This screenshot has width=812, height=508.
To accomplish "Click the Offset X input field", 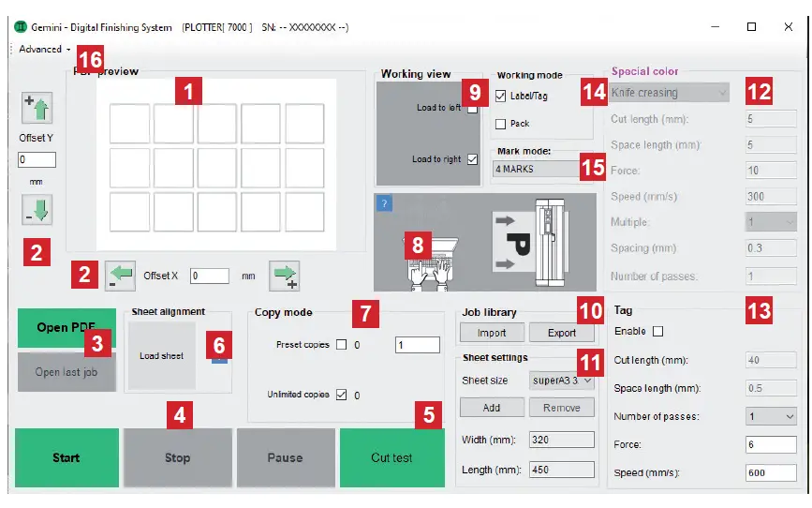I will coord(209,276).
